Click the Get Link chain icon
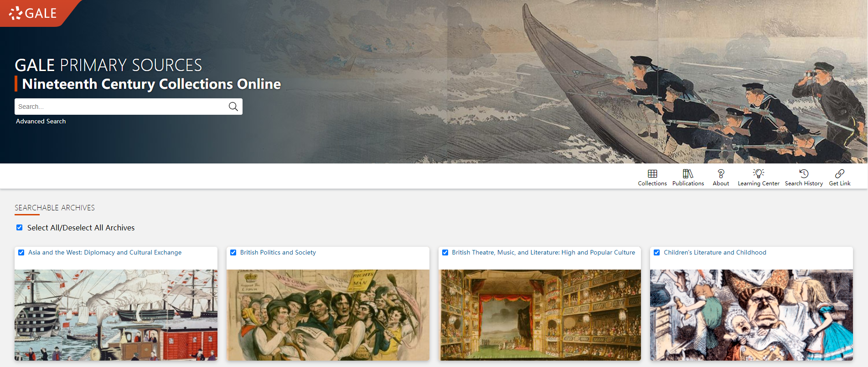Image resolution: width=868 pixels, height=367 pixels. 840,173
